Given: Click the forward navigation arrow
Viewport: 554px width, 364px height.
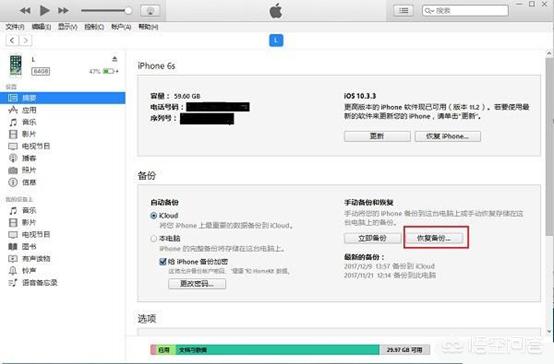Looking at the screenshot, I should pos(25,40).
